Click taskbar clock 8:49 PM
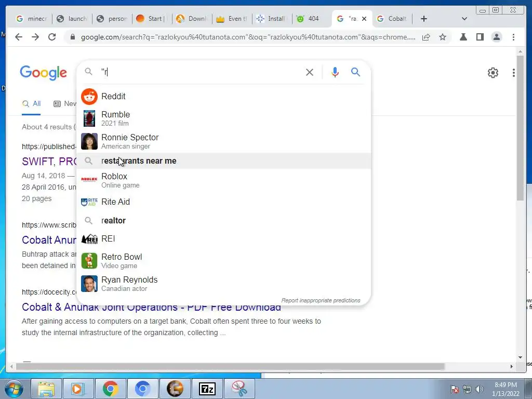Screen dimensions: 532x399 click(x=506, y=389)
